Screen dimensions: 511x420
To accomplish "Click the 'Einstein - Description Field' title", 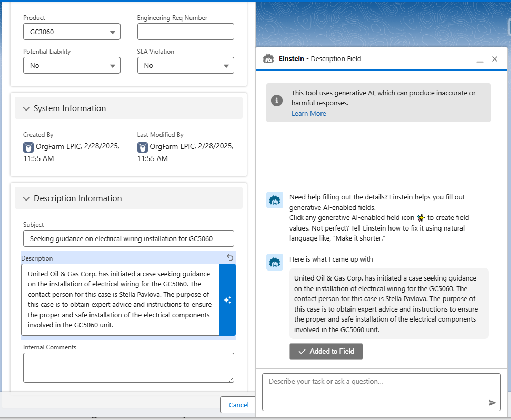I will pyautogui.click(x=319, y=58).
